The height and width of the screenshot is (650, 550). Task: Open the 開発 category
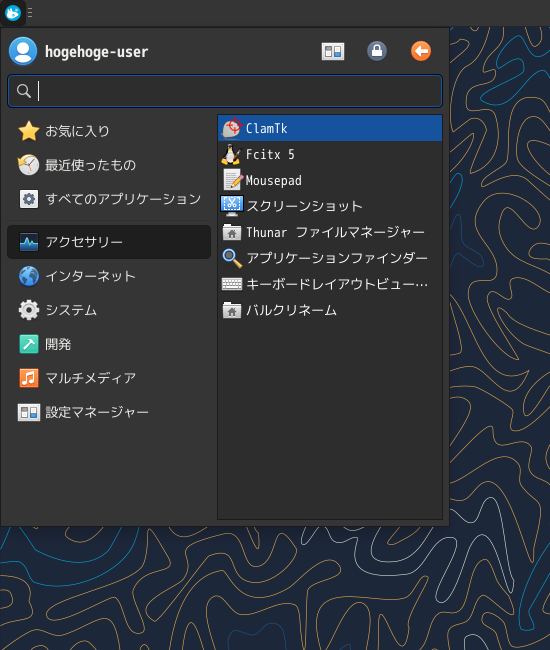(109, 344)
